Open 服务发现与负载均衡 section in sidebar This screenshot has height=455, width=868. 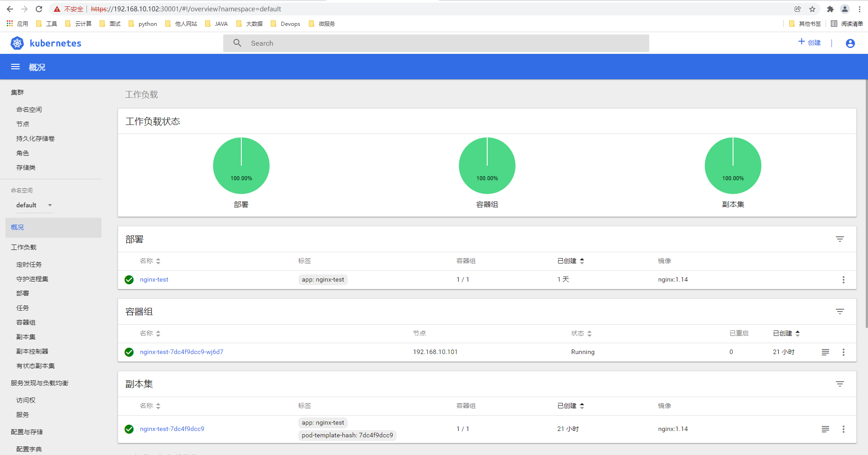click(x=39, y=383)
